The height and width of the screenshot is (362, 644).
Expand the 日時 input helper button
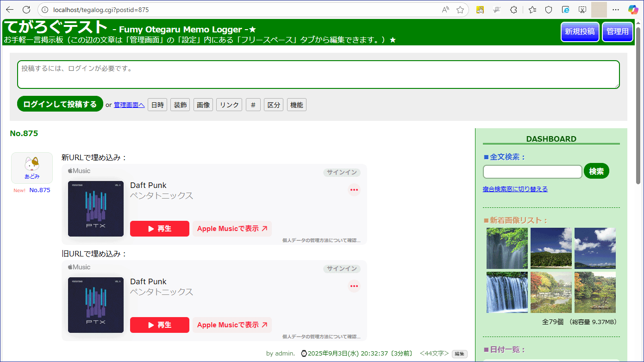coord(157,105)
